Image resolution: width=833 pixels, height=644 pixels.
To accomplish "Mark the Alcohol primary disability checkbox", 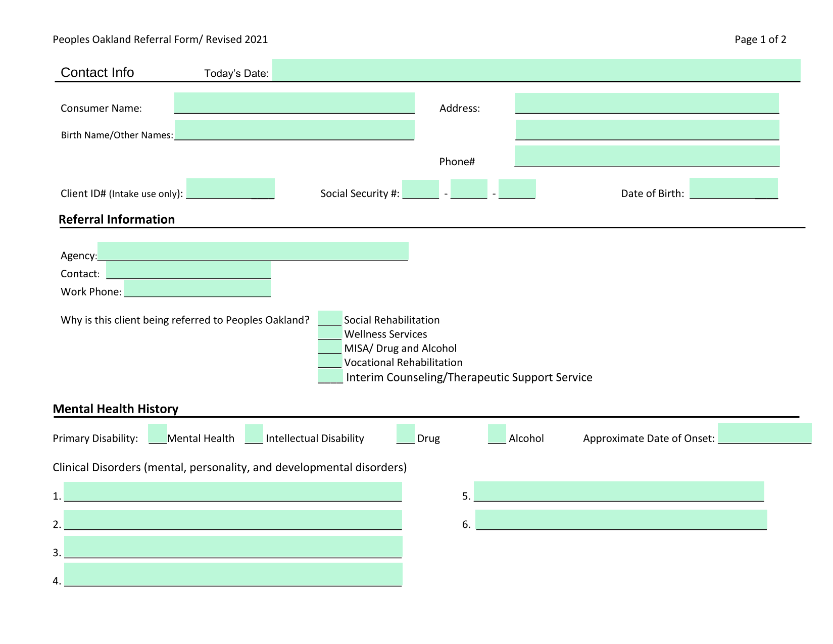I will (497, 434).
